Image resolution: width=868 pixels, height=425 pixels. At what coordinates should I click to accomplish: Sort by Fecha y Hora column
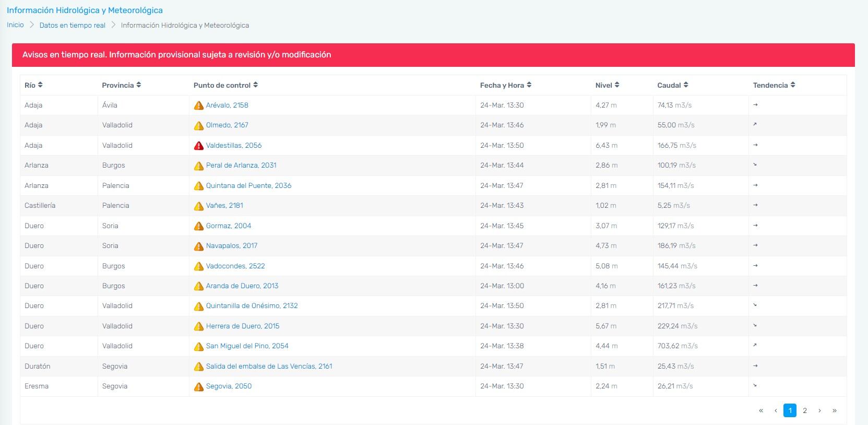click(x=505, y=85)
